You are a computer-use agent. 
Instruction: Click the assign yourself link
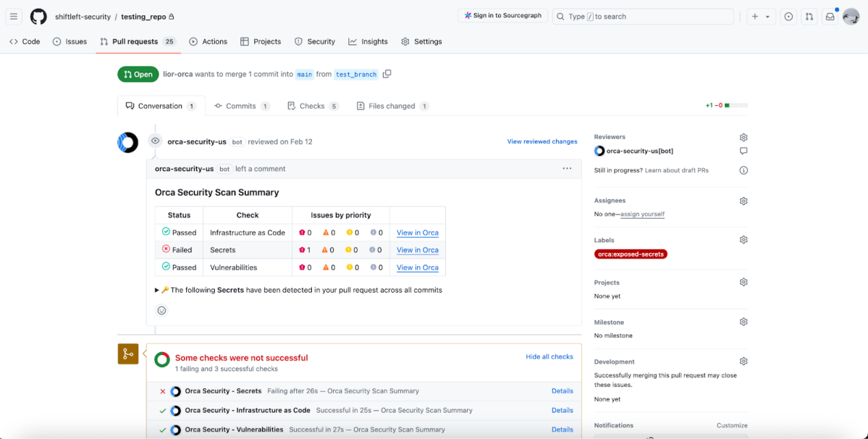click(642, 214)
